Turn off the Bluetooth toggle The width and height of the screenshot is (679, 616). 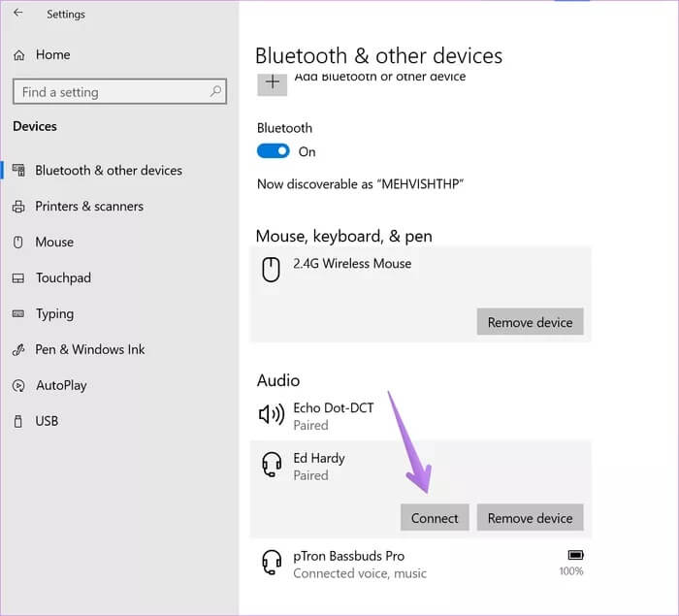coord(273,151)
